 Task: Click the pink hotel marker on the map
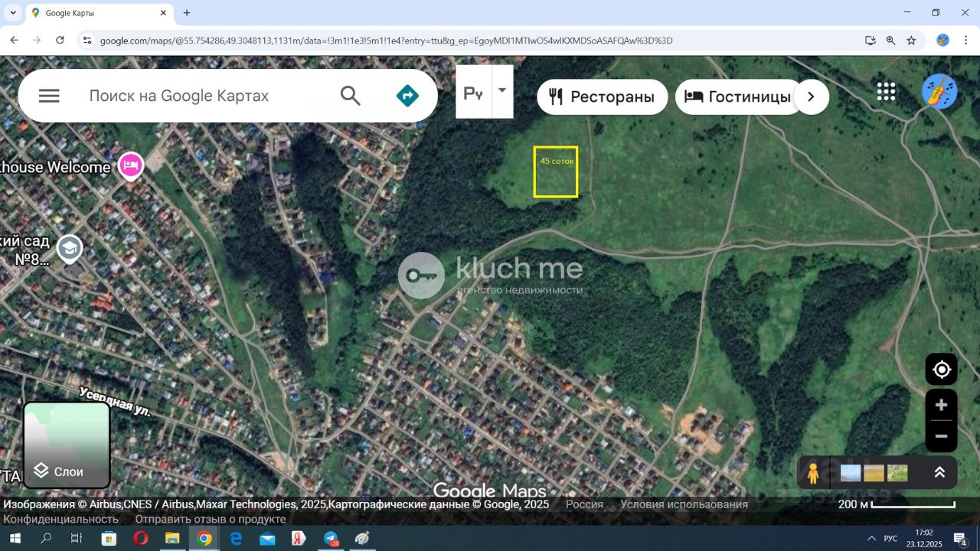(x=131, y=165)
